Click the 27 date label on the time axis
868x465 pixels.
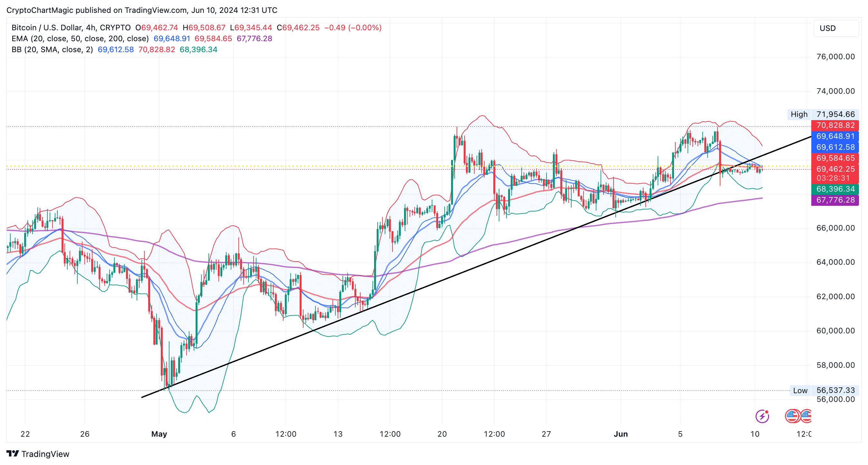[546, 434]
